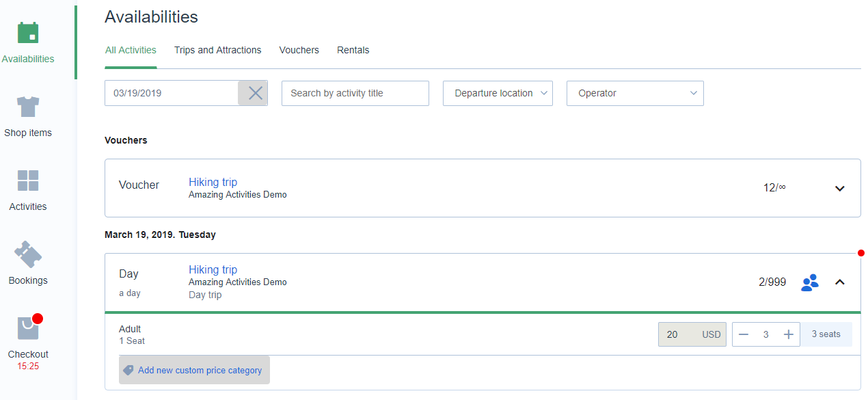The height and width of the screenshot is (400, 868).
Task: Expand the Voucher Hiking trip row
Action: (840, 188)
